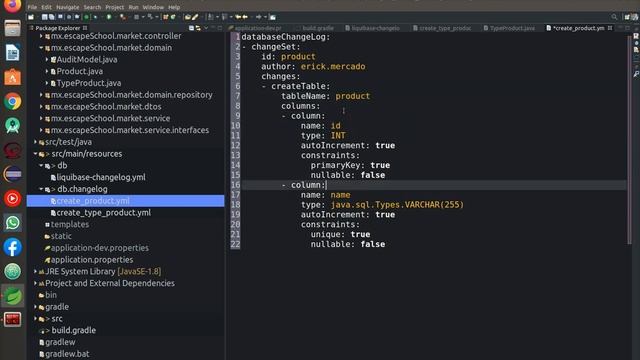Viewport: 640px width, 360px height.
Task: Open the Package Explorer view menu chevron
Action: 206,28
